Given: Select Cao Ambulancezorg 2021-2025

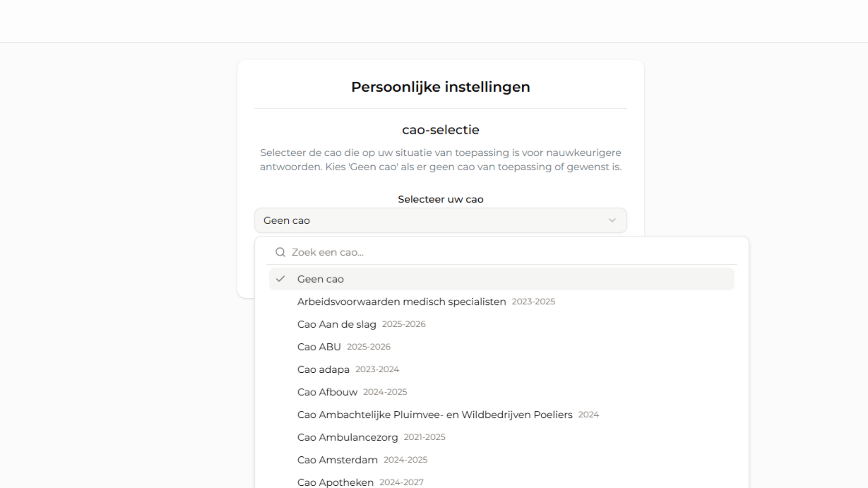Looking at the screenshot, I should coord(502,437).
